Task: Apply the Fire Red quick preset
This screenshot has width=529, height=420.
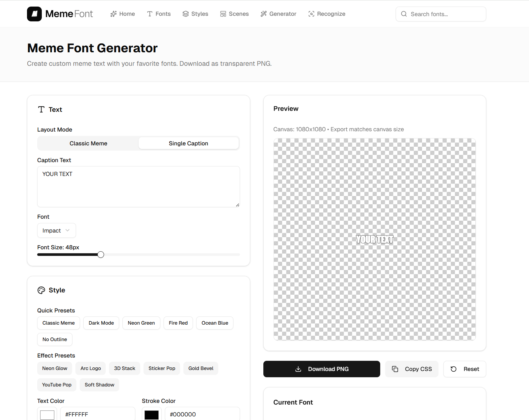Action: pyautogui.click(x=178, y=323)
